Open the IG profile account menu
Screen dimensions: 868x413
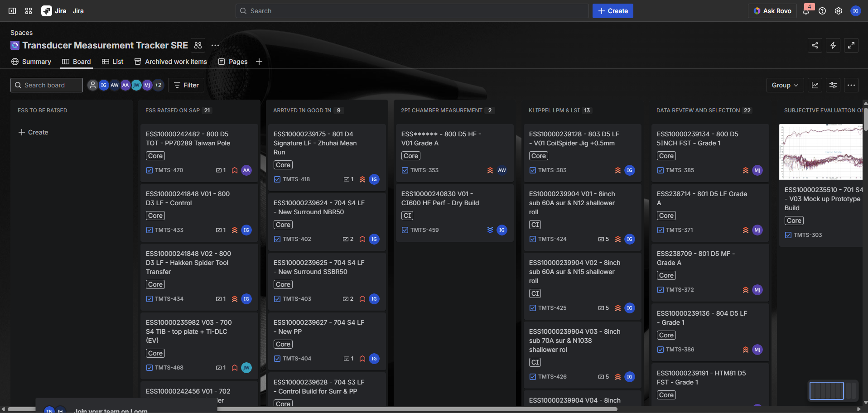coord(856,11)
